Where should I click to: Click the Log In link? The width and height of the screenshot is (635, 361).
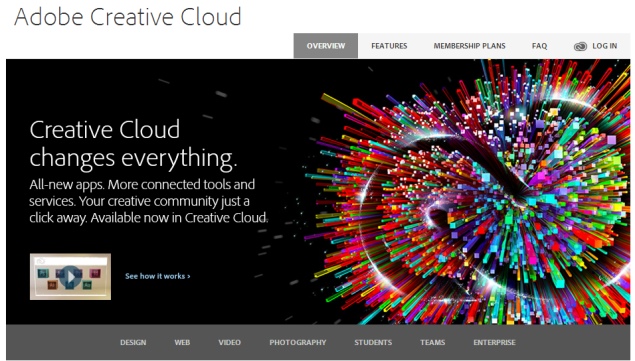[x=605, y=46]
